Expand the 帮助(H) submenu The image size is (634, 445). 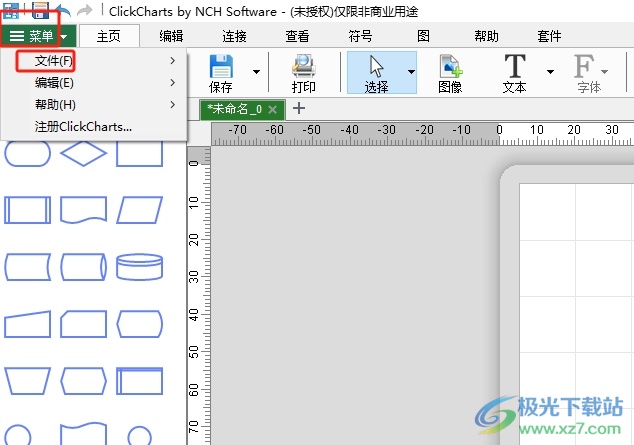point(94,105)
